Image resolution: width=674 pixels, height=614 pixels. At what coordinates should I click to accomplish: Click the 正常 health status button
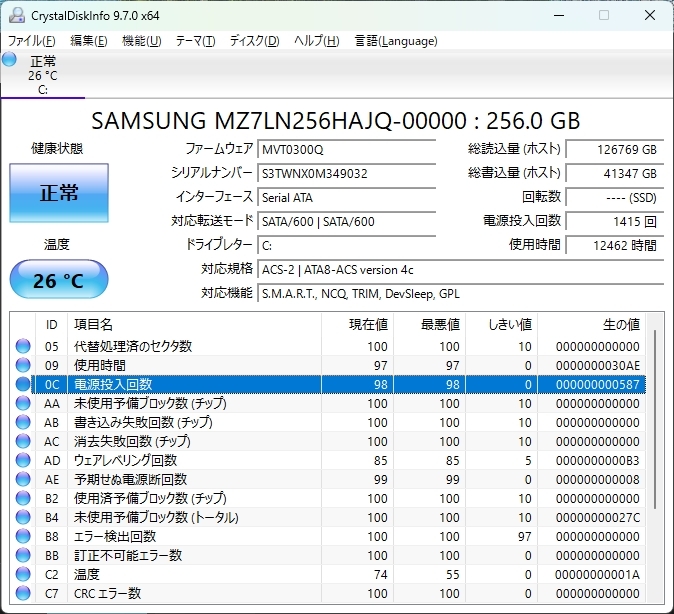point(59,193)
